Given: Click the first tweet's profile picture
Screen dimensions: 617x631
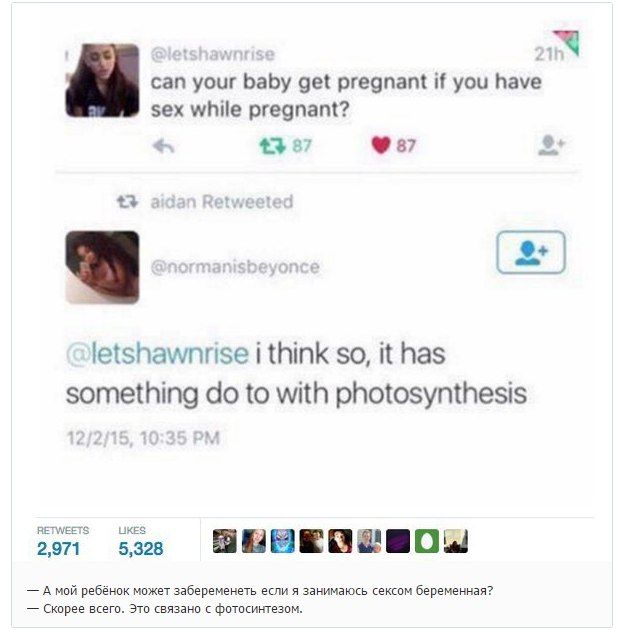Looking at the screenshot, I should (103, 80).
